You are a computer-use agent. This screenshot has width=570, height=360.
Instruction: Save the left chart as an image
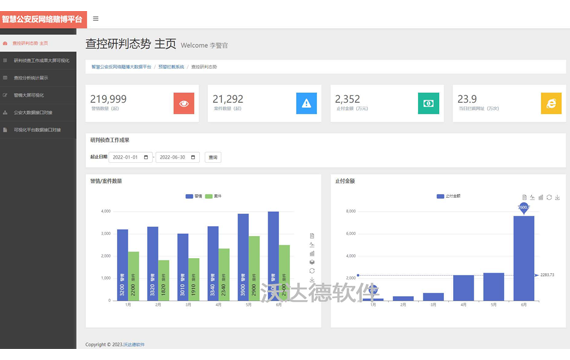tap(312, 280)
